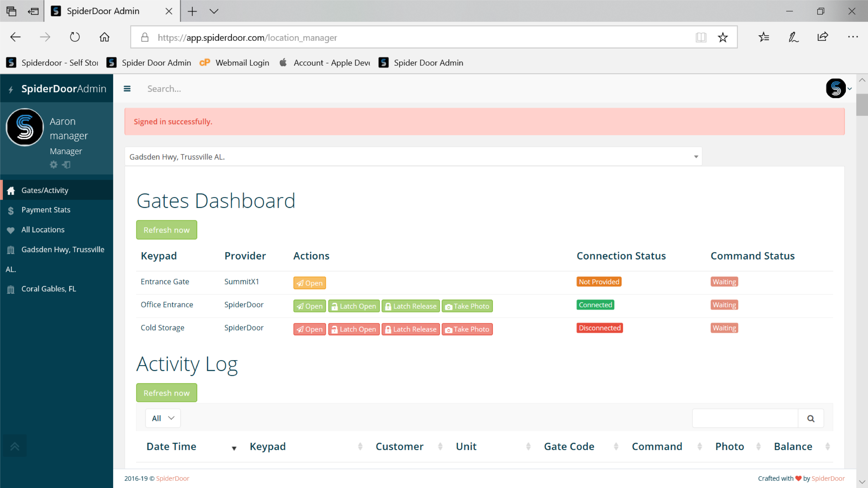Click the lightning bolt logo icon
Viewport: 868px width, 488px height.
click(x=11, y=89)
